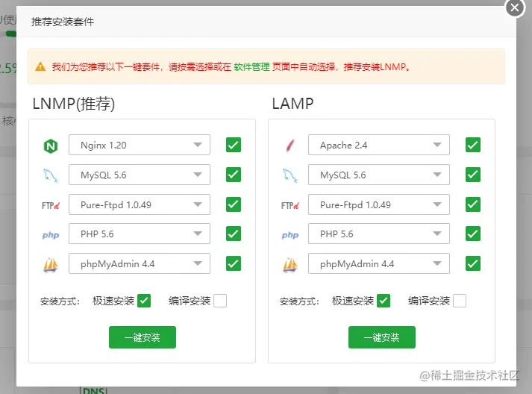Click the phpMyAdmin sailboat icon in LAMP
This screenshot has width=532, height=394.
(x=290, y=265)
